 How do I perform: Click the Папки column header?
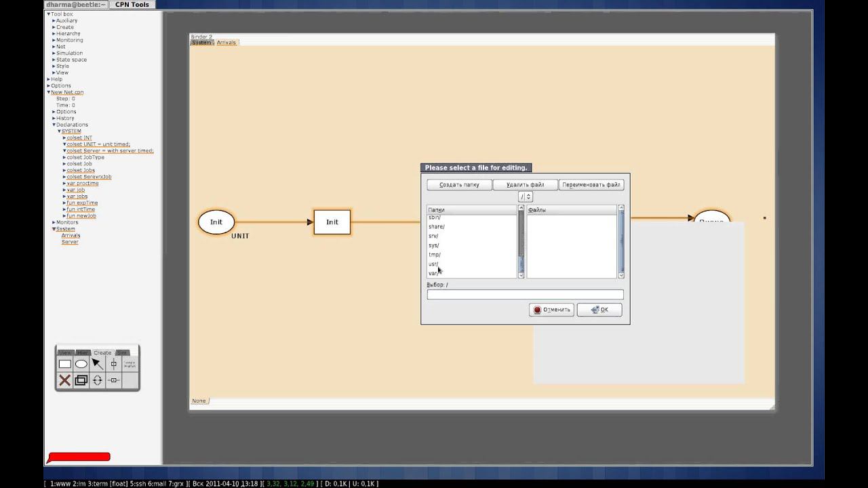point(471,210)
